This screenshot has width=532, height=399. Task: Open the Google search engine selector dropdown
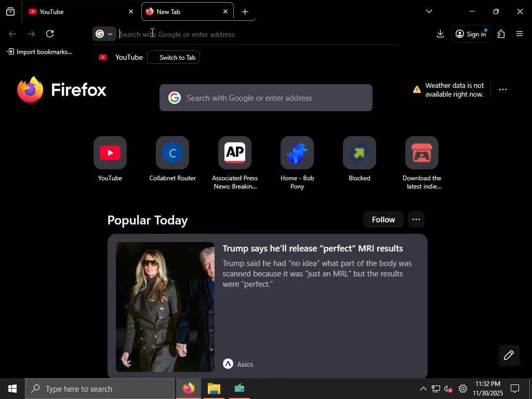coord(104,34)
